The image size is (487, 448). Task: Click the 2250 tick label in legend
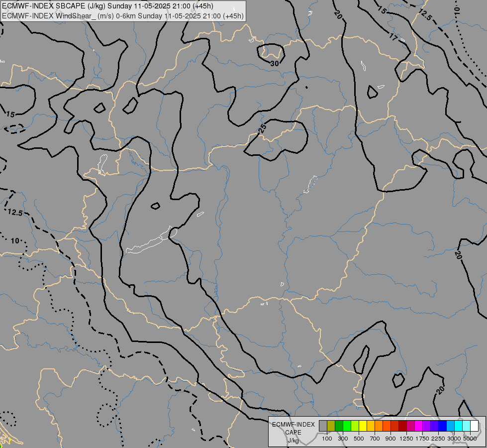pos(438,439)
